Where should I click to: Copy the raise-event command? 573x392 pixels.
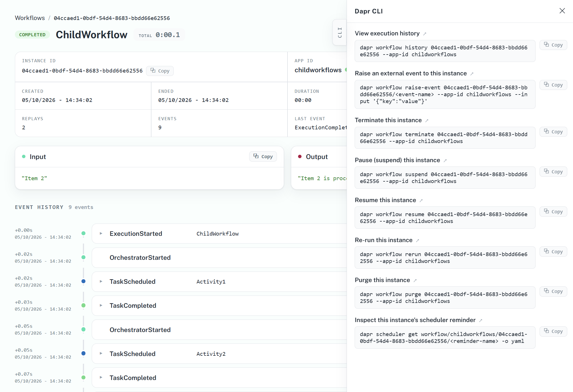tap(553, 85)
